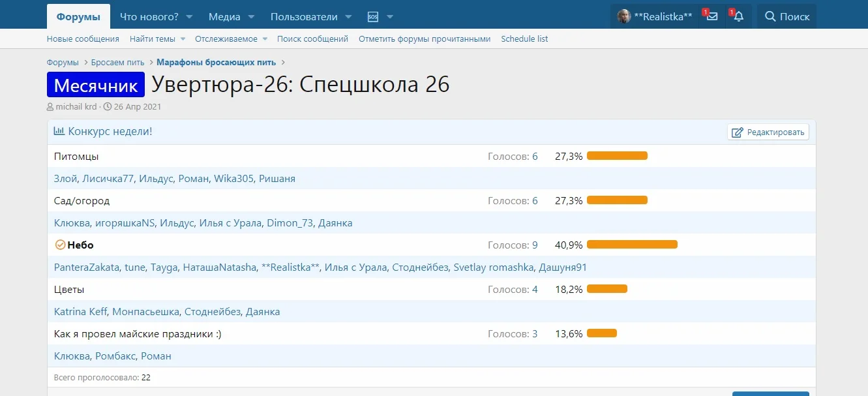Open the Отслеживаемое dropdown menu
The image size is (868, 396).
pyautogui.click(x=264, y=38)
